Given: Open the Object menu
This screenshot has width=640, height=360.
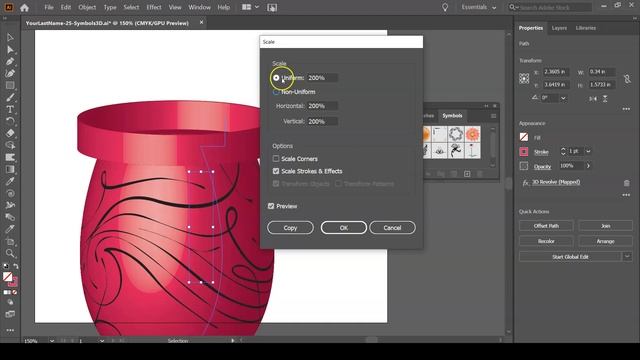Looking at the screenshot, I should (87, 7).
